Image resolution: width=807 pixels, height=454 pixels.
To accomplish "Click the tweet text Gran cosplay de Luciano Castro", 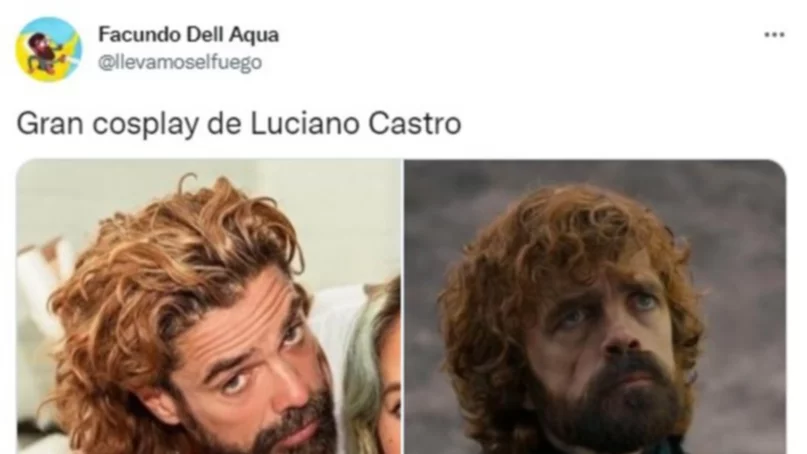I will coord(239,124).
